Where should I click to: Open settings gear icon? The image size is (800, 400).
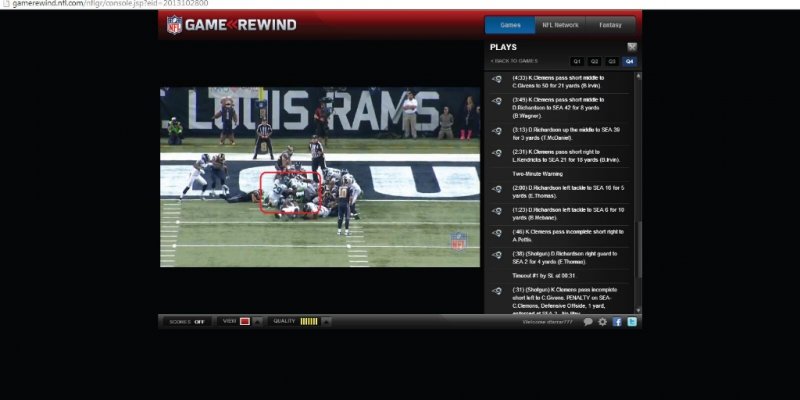coord(603,322)
